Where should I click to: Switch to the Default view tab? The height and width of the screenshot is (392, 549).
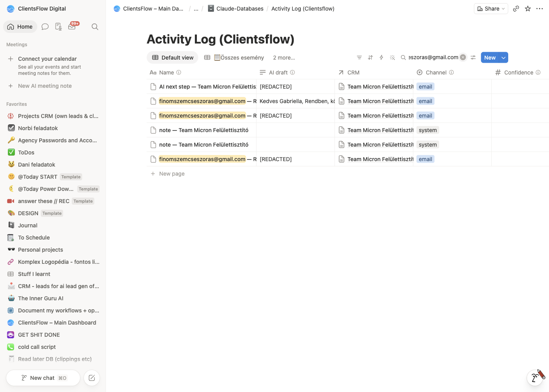pos(173,58)
